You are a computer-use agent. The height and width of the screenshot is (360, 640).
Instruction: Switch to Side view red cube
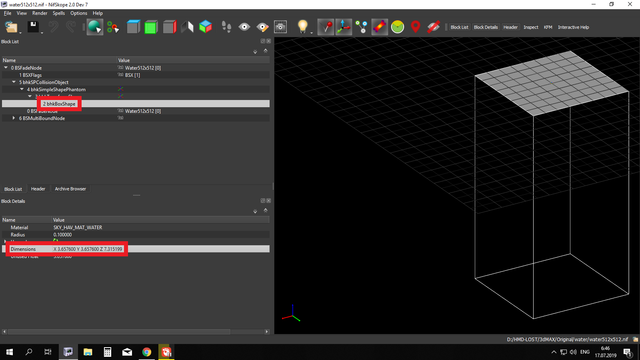pyautogui.click(x=169, y=27)
